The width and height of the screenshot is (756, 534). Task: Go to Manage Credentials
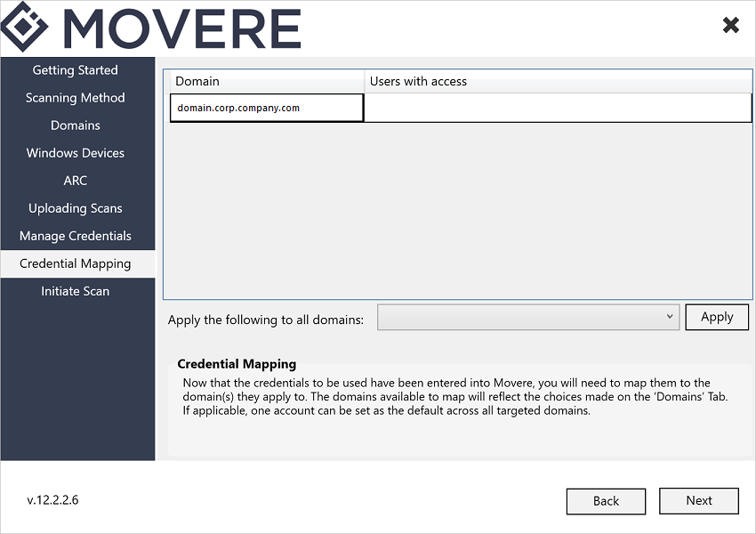click(76, 236)
